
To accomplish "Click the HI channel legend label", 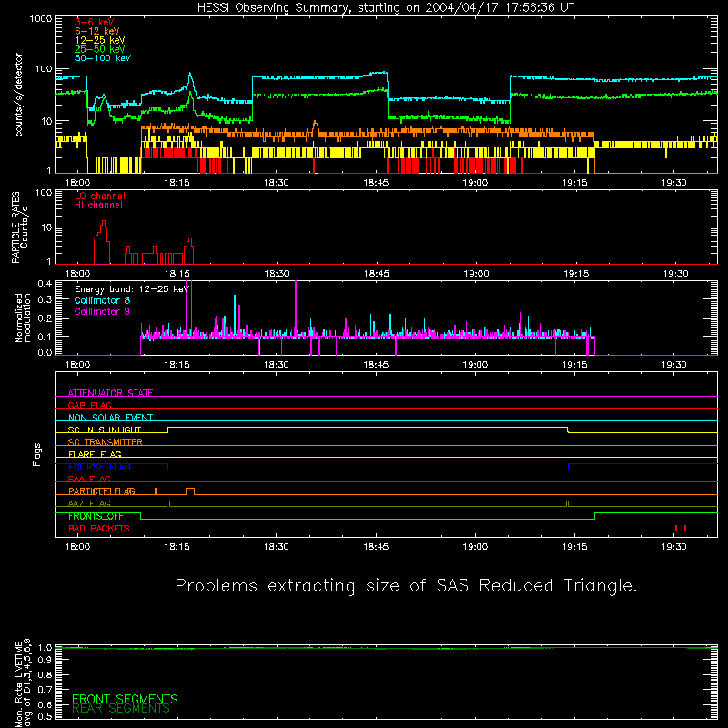I will 98,206.
